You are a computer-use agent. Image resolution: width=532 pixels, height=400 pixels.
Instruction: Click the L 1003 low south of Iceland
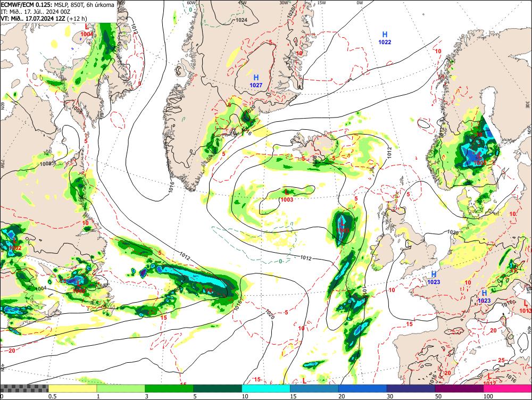pyautogui.click(x=287, y=196)
